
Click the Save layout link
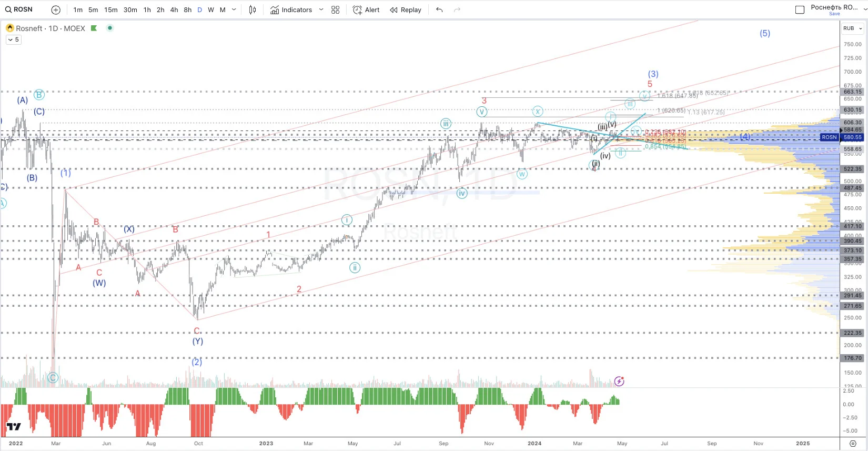point(834,14)
